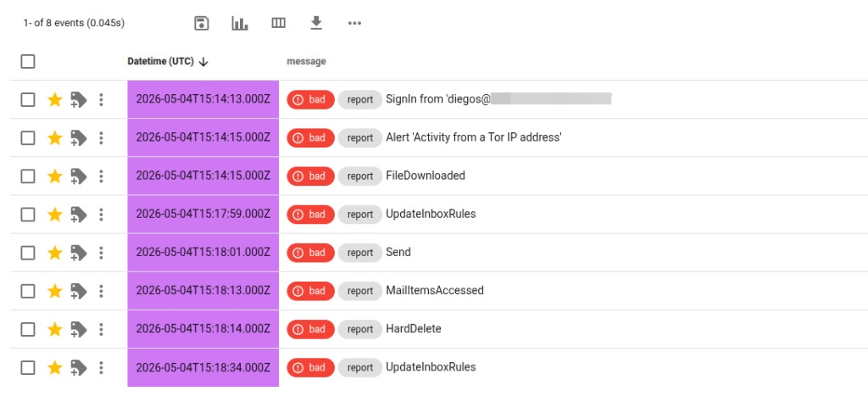The width and height of the screenshot is (868, 402).
Task: Download the events with the export icon
Action: coord(316,23)
